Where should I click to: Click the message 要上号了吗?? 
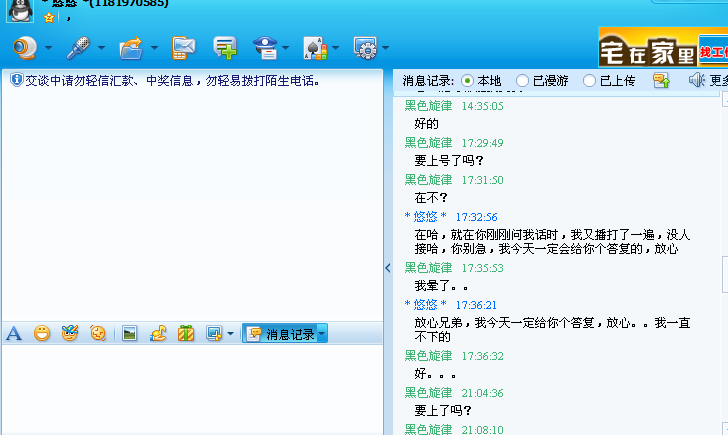click(x=448, y=161)
